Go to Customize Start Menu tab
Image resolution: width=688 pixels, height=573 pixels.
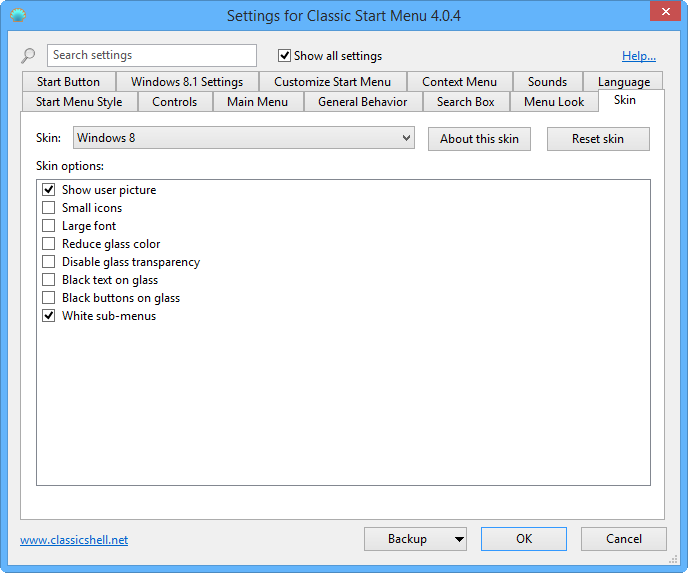point(332,82)
